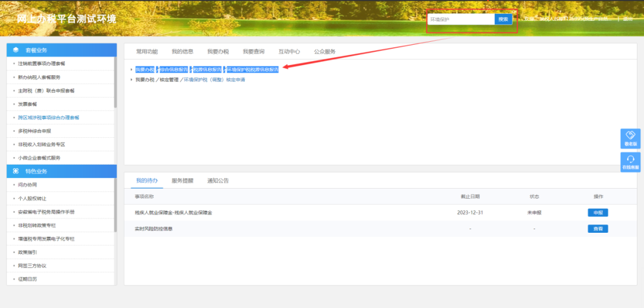The image size is (644, 308).
Task: Open 新办纳税人套餐服务
Action: [39, 78]
